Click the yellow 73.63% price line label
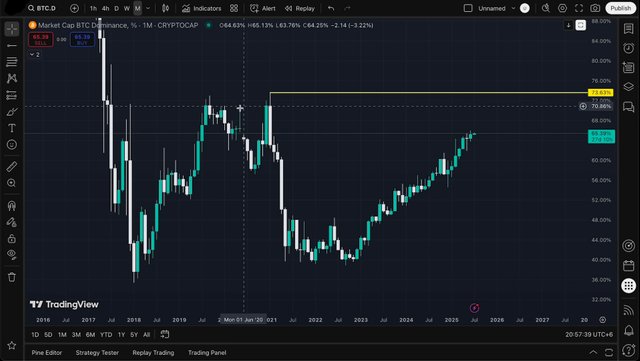Viewport: 640px width, 361px height. tap(601, 93)
